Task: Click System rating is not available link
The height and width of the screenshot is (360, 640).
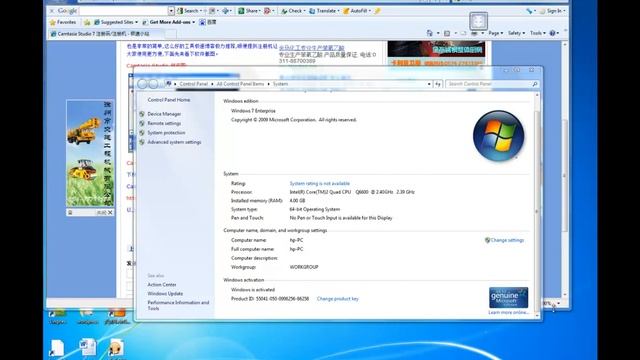Action: coord(320,183)
